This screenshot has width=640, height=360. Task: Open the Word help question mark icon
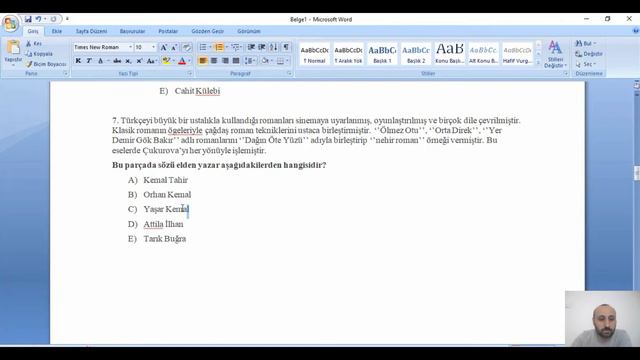click(636, 31)
